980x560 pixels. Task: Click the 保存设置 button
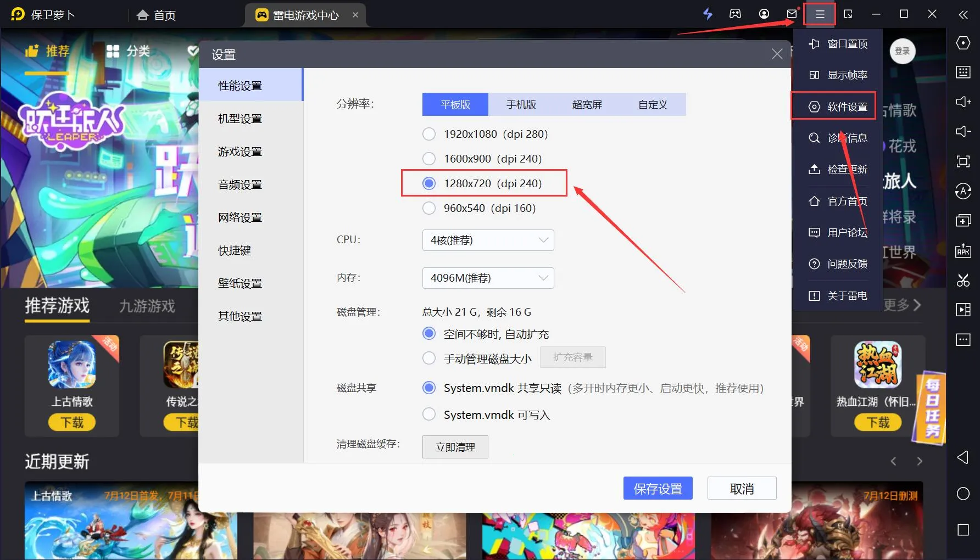click(658, 488)
